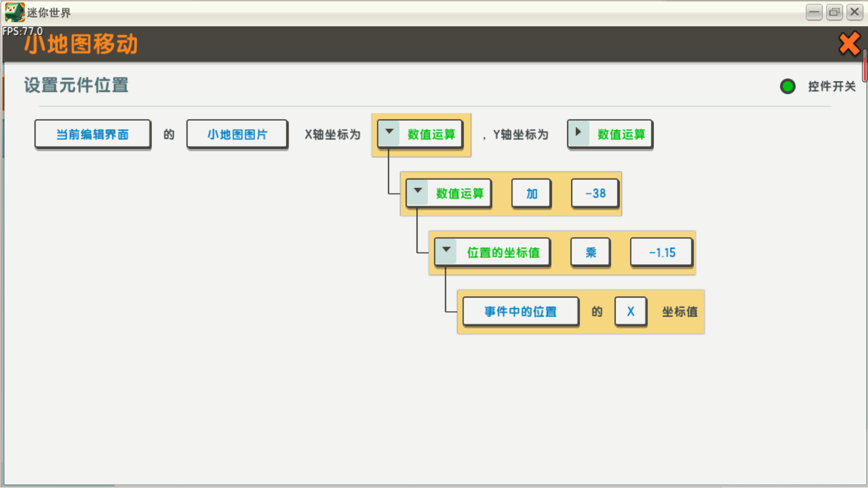Image resolution: width=868 pixels, height=488 pixels.
Task: Edit the -38 value field
Action: tap(595, 194)
